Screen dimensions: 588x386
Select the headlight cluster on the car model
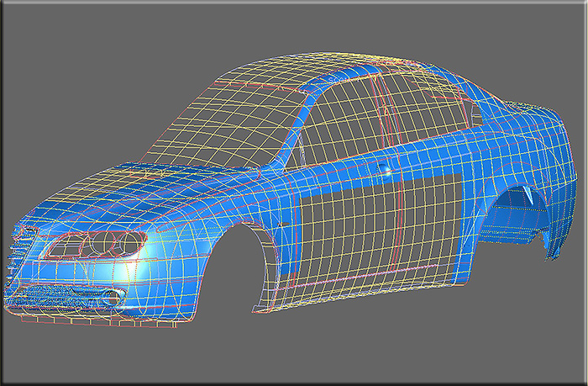(x=94, y=244)
